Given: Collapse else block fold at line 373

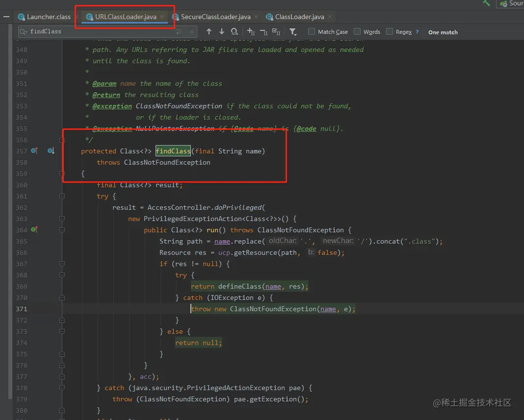Looking at the screenshot, I should (x=62, y=331).
